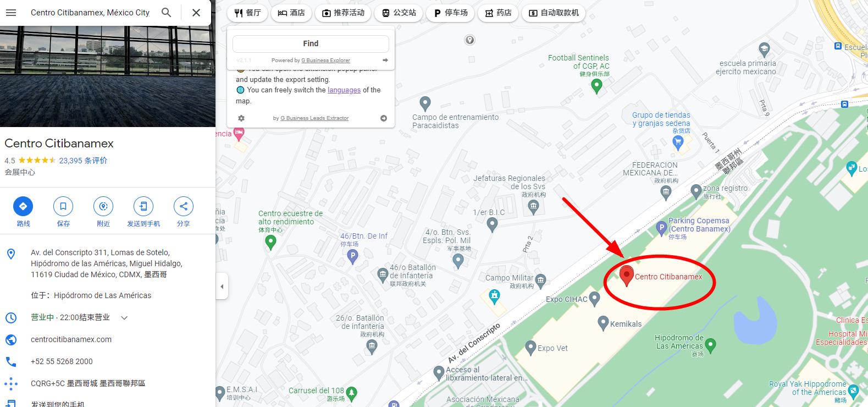This screenshot has height=407, width=868.
Task: Open the hamburger main menu
Action: [11, 12]
